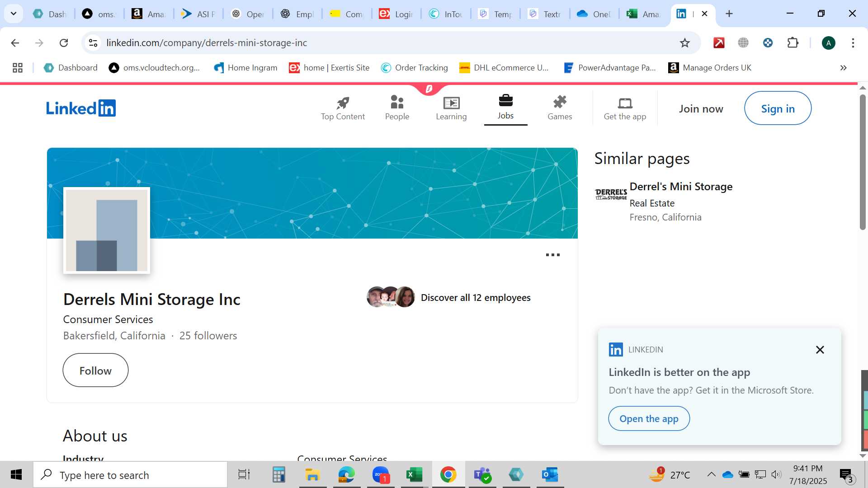Click the browser forward arrow
The height and width of the screenshot is (488, 868).
coord(39,43)
